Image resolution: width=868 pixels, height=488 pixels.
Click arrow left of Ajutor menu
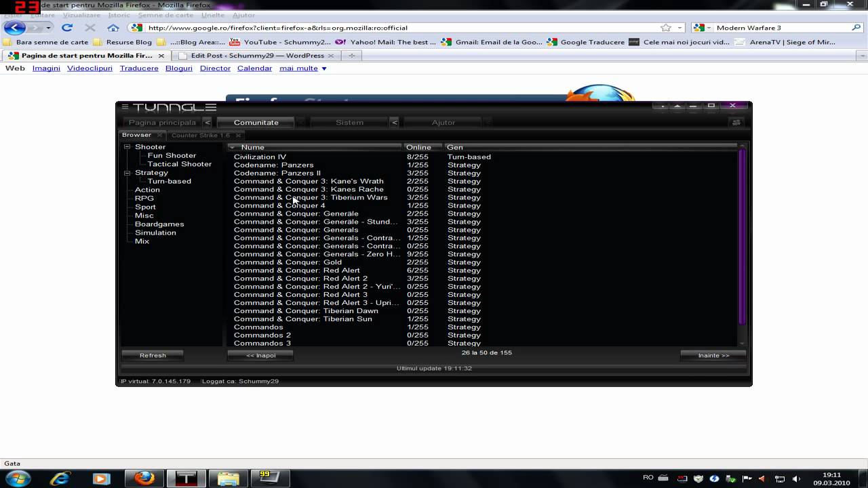[x=394, y=123]
